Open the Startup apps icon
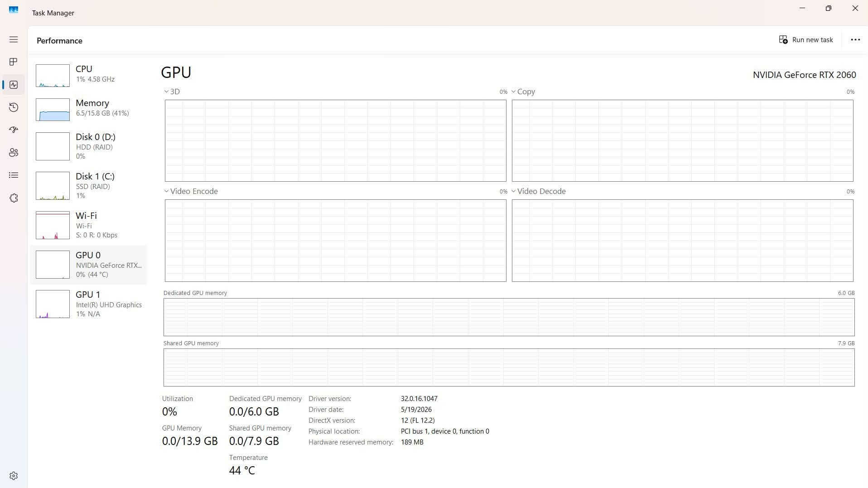 click(x=14, y=130)
